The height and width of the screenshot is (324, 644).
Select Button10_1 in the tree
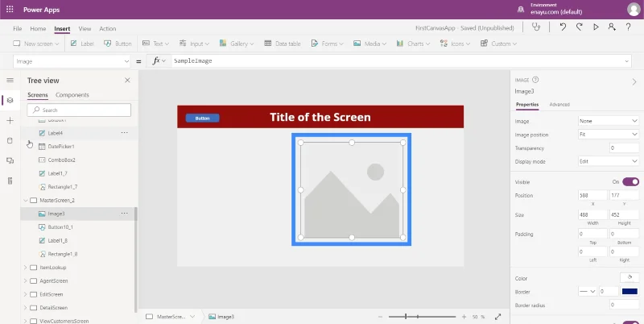[60, 227]
